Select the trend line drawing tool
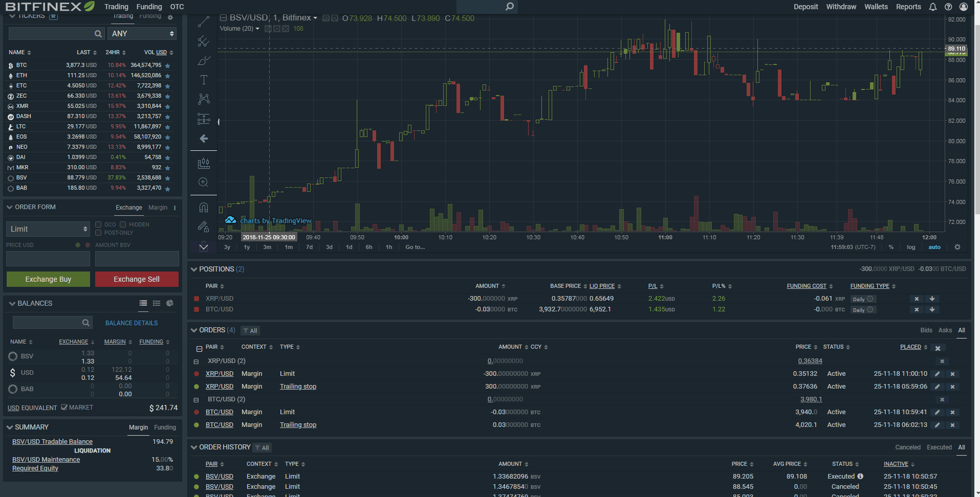 pyautogui.click(x=204, y=21)
